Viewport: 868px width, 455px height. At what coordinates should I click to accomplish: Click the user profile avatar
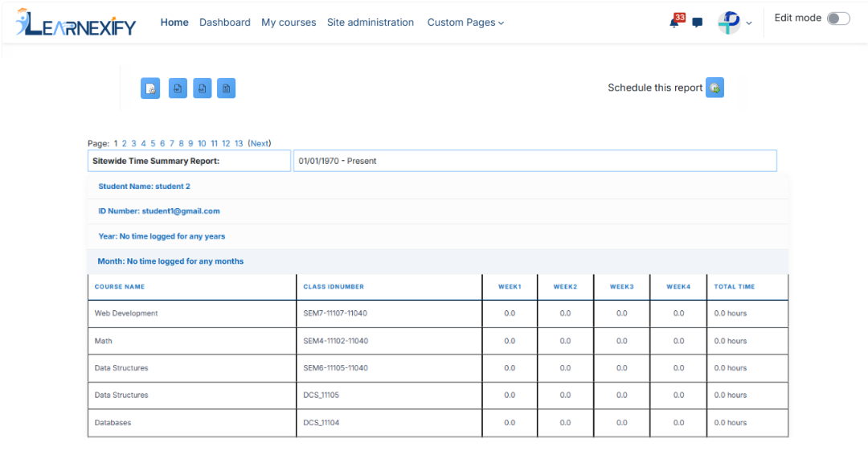(729, 23)
